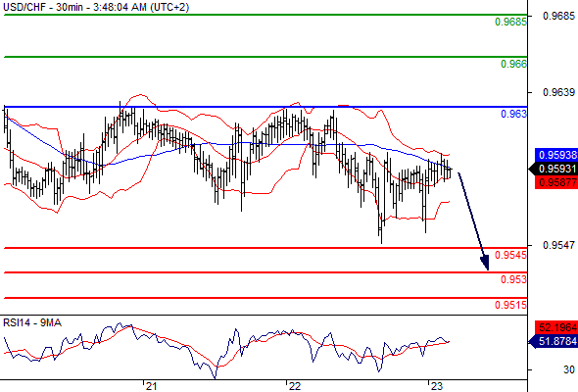Click the blue 0.963 pivot level label
578x392 pixels.
513,114
